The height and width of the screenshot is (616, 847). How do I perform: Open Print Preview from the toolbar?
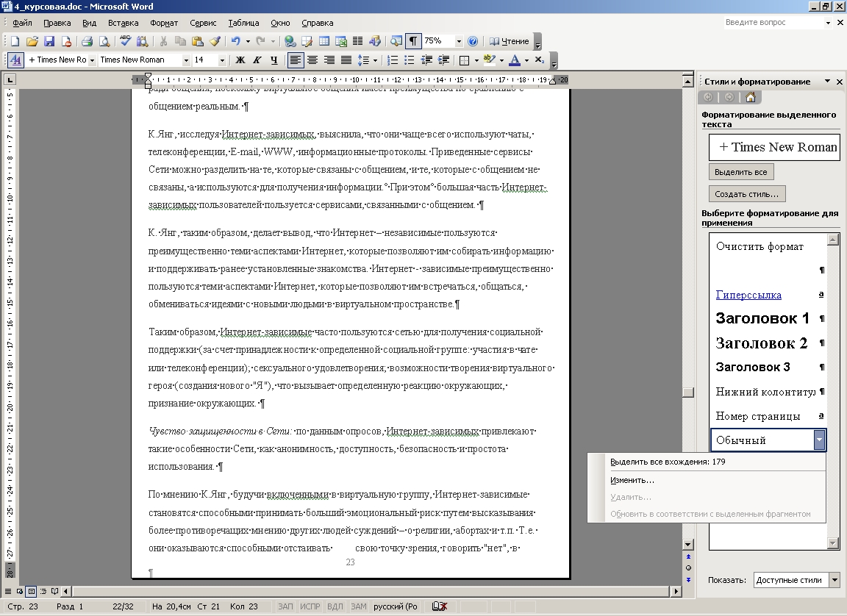(104, 41)
